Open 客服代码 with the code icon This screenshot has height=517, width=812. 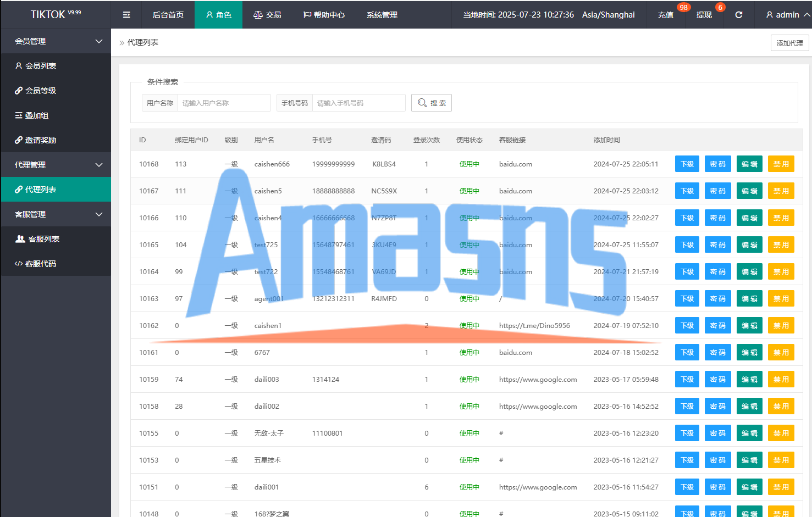(x=36, y=264)
